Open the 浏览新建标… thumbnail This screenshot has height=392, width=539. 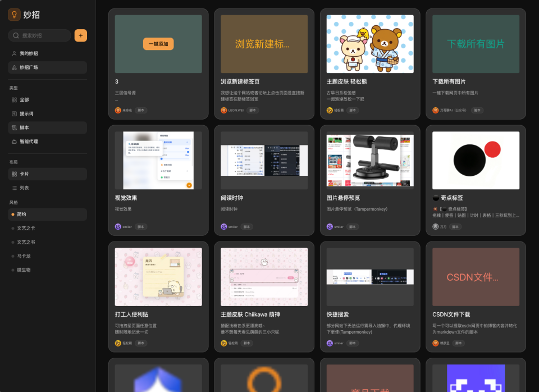pyautogui.click(x=264, y=44)
